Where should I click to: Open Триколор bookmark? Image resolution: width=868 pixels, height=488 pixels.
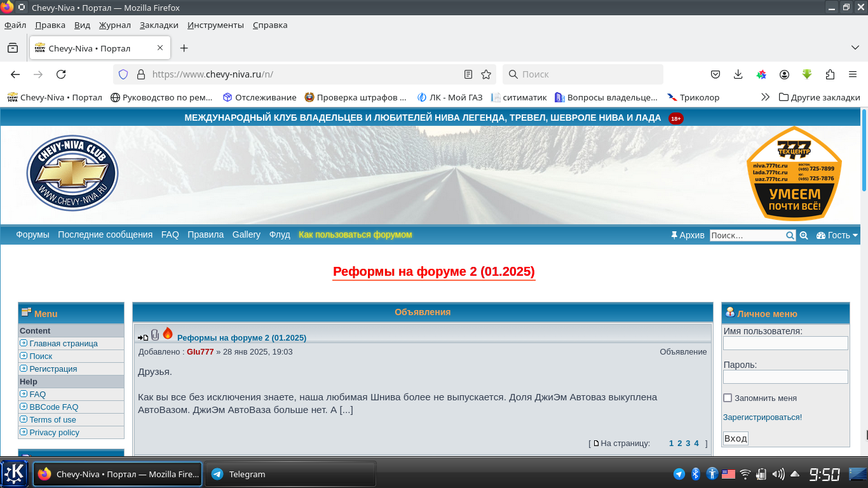coord(693,97)
